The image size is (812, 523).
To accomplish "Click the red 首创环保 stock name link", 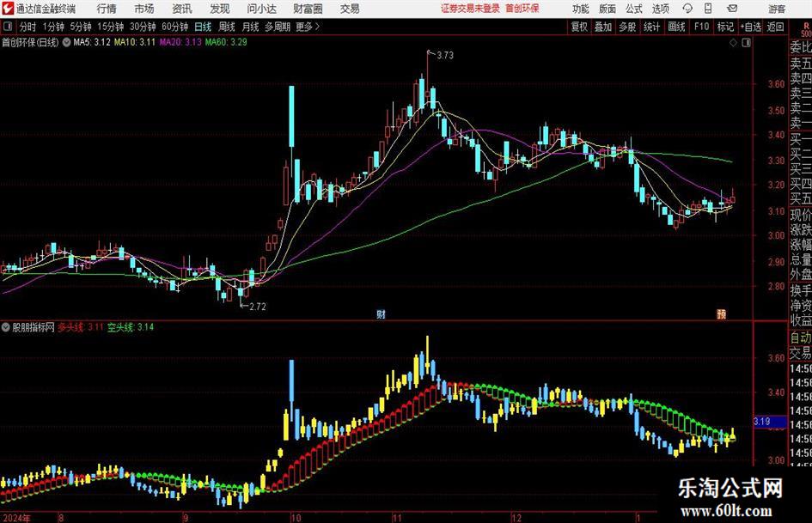I will 522,9.
